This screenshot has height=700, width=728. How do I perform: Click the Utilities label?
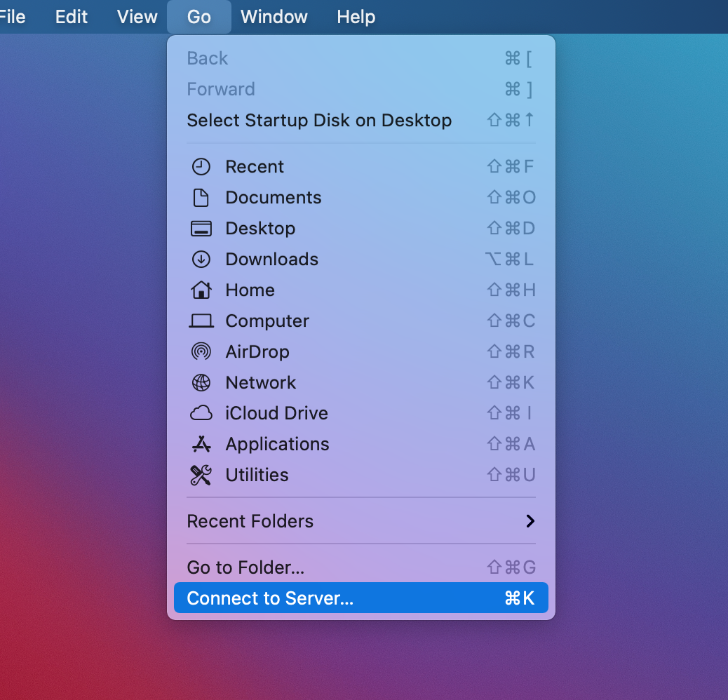tap(257, 475)
